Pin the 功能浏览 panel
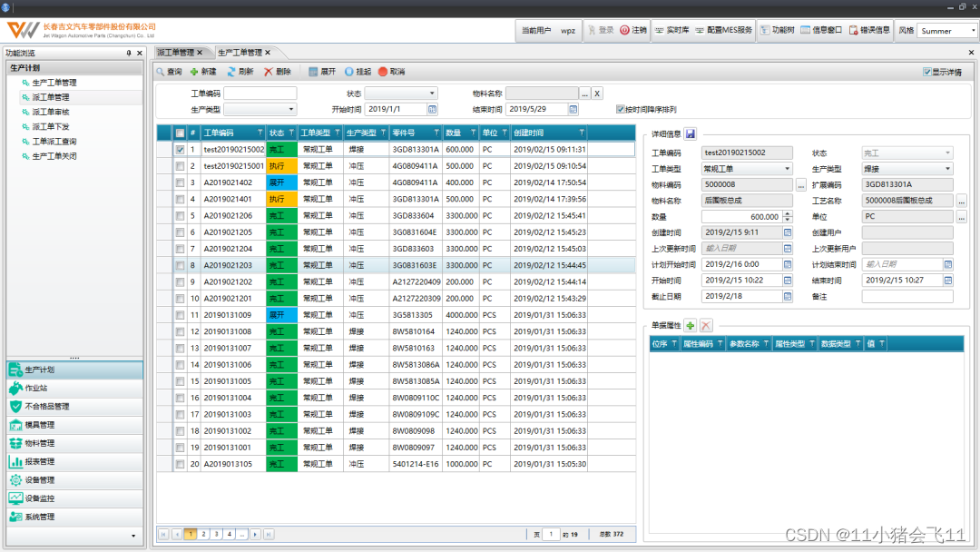Screen dimensions: 980x552 coord(129,54)
